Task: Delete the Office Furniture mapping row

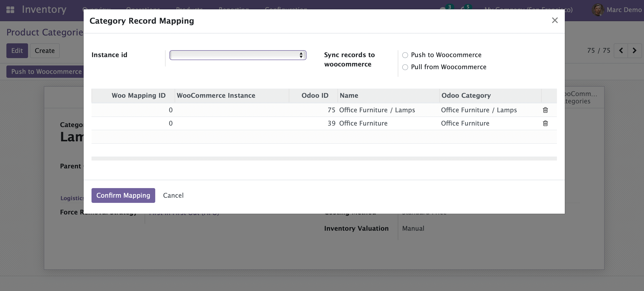Action: (x=545, y=123)
